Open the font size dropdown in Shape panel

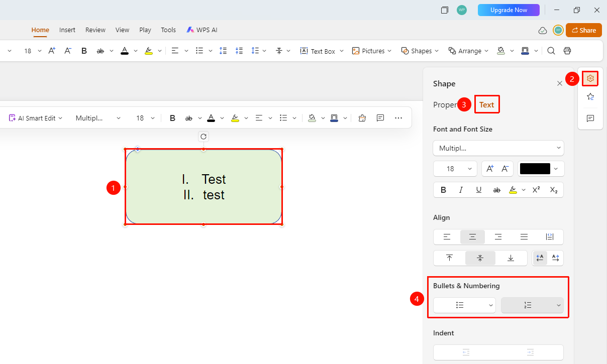tap(455, 169)
